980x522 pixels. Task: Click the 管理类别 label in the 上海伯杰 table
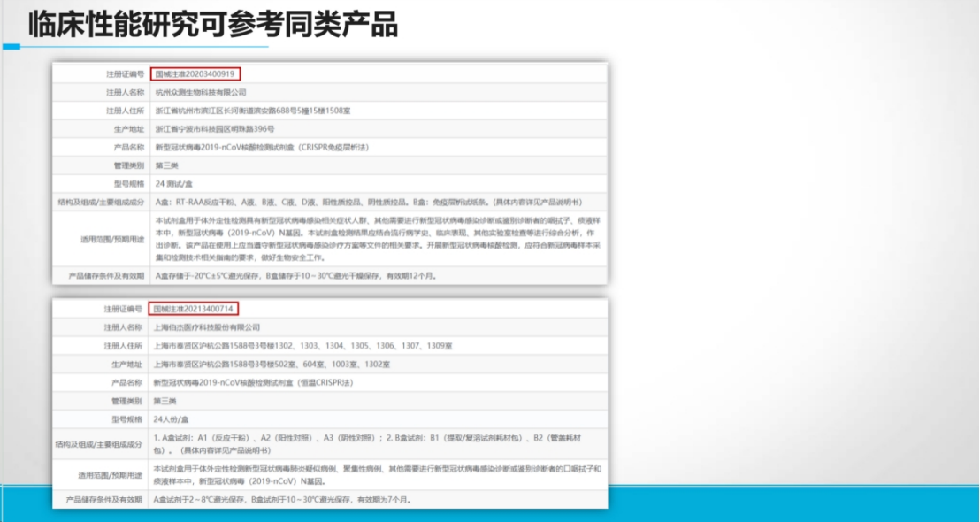(127, 401)
